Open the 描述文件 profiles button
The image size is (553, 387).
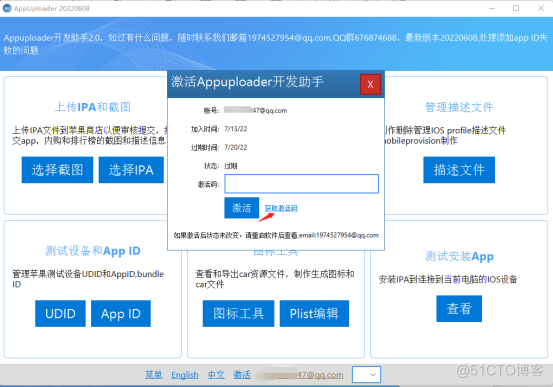(x=459, y=170)
